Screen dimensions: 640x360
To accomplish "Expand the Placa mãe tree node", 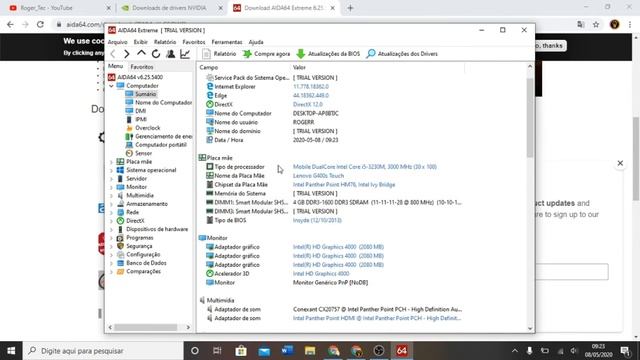I will pos(111,162).
